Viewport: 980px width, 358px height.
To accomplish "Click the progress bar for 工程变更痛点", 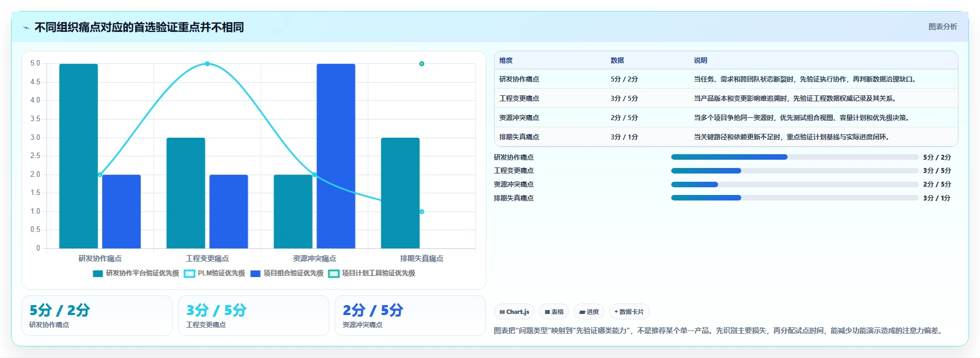I will coord(795,171).
